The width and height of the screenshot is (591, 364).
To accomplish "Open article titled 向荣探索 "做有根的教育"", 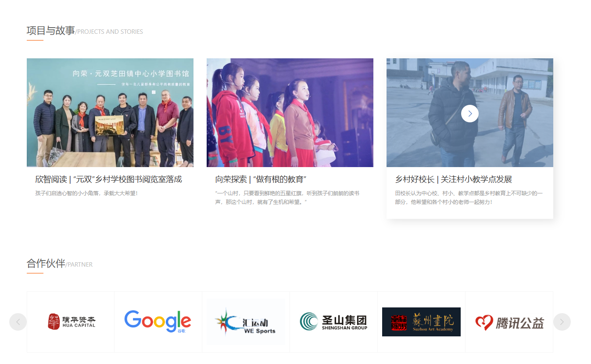I will click(261, 179).
